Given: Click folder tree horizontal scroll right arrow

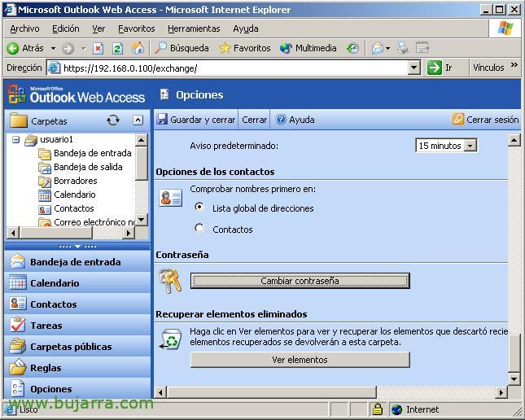Looking at the screenshot, I should click(129, 233).
